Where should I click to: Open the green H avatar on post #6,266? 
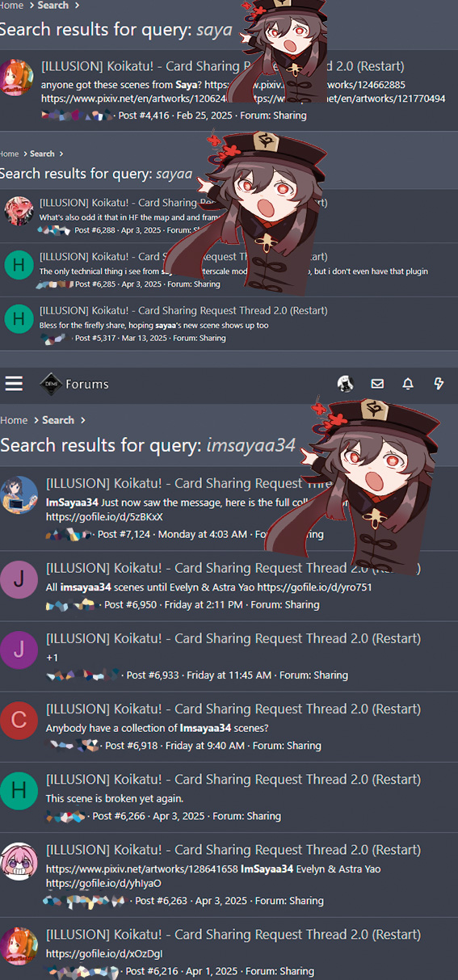19,792
